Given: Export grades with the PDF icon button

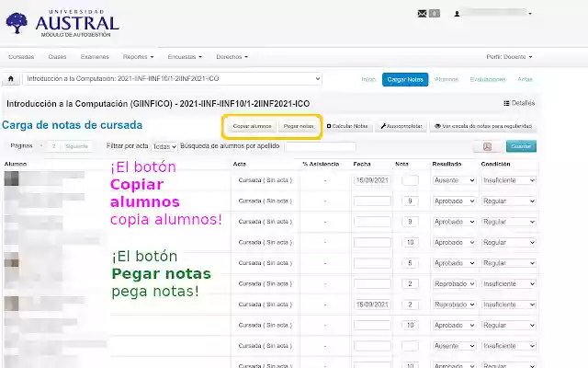Looking at the screenshot, I should [487, 146].
